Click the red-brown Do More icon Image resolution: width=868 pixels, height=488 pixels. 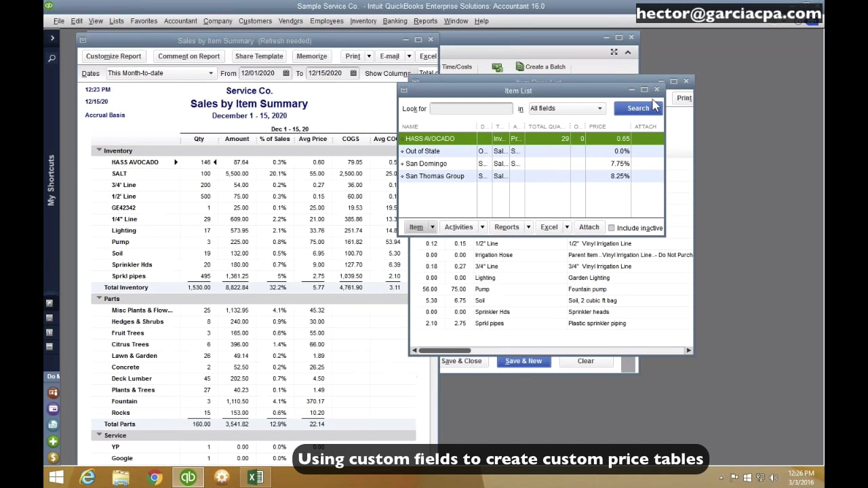pos(53,392)
